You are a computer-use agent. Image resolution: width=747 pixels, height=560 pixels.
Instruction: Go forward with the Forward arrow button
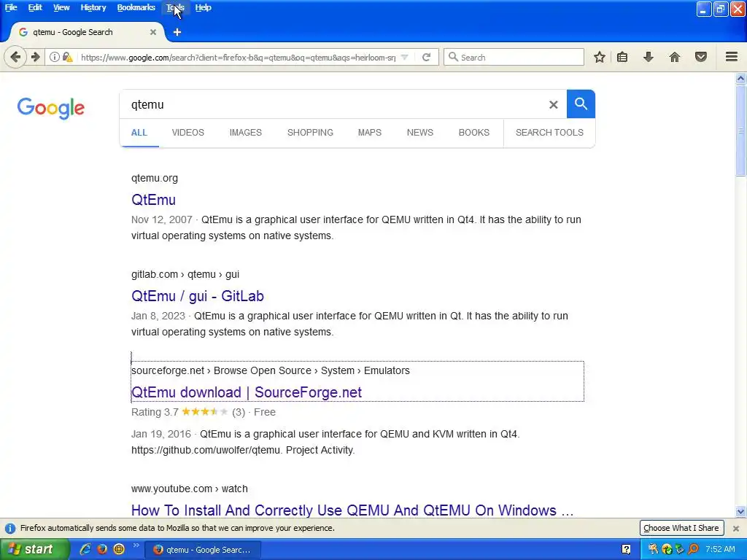coord(36,57)
